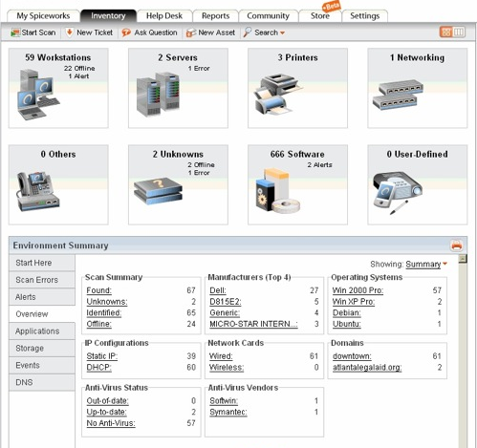Click the Win 2000 Pro link
This screenshot has height=448, width=477.
(x=358, y=290)
